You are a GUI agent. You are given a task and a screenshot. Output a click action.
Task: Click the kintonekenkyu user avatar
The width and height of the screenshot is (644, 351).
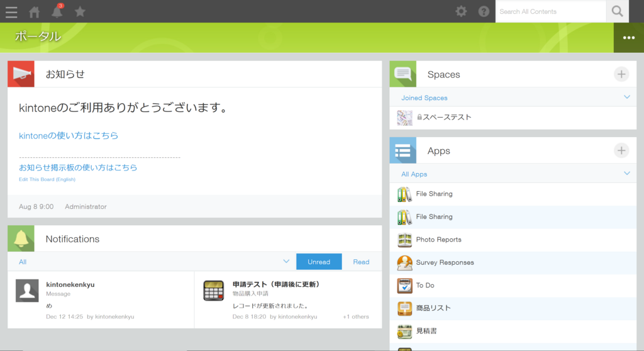point(27,291)
